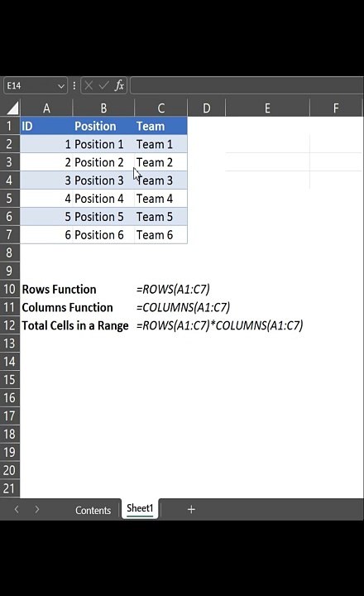Click the previous sheet navigation arrow
Image resolution: width=364 pixels, height=596 pixels.
click(x=17, y=509)
